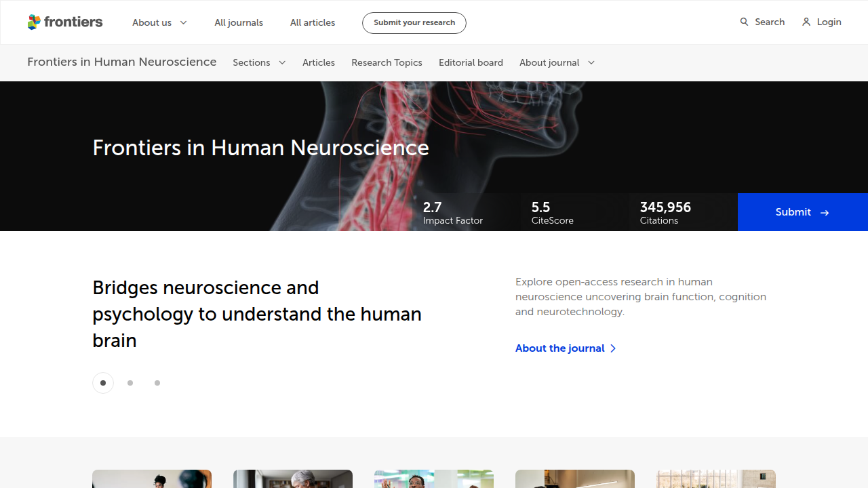868x488 pixels.
Task: Go to the Articles tab
Action: (x=319, y=62)
